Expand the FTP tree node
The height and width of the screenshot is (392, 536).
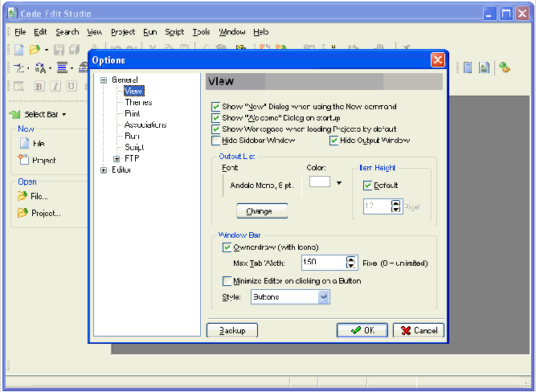[117, 159]
